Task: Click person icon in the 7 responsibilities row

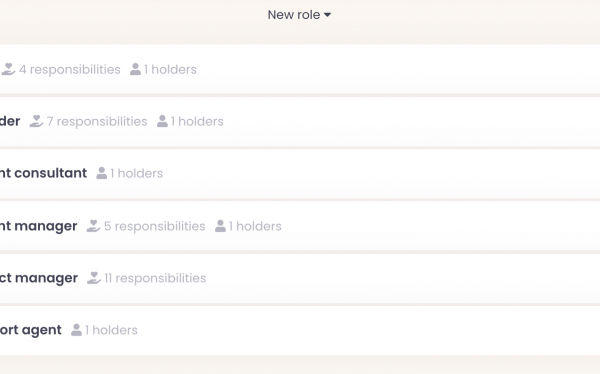Action: coord(162,121)
